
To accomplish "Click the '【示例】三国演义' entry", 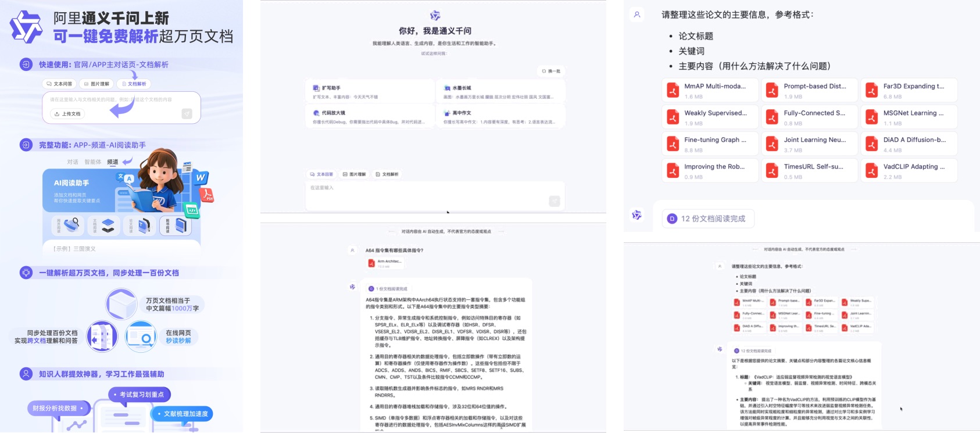I will 74,249.
